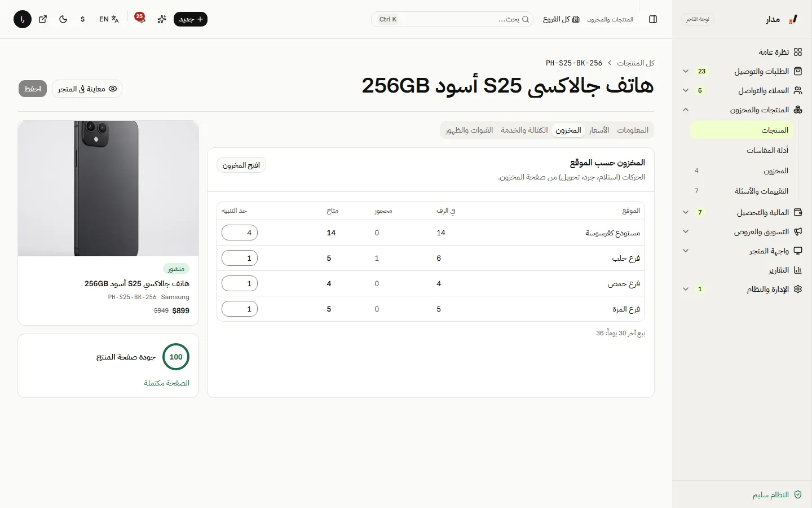The height and width of the screenshot is (508, 812).
Task: Go to كل المنتجات breadcrumb link
Action: click(x=636, y=63)
